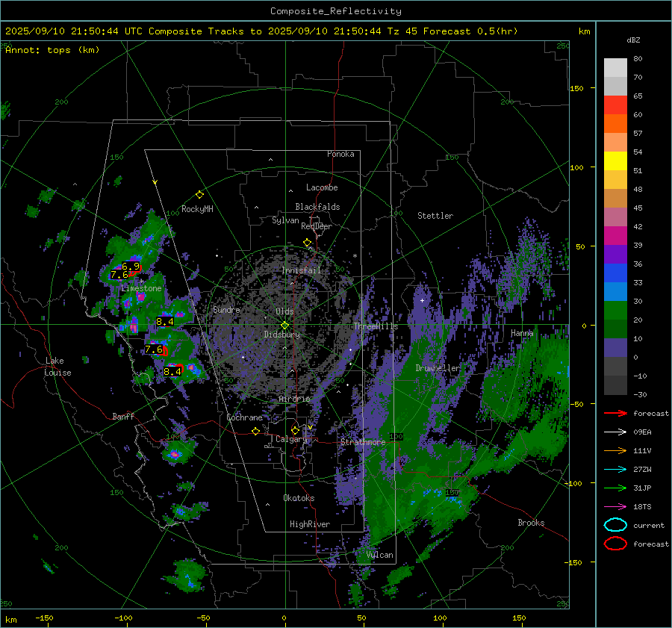672x628 pixels.
Task: Click the 7.6 storm label above Limestone
Action: tap(119, 275)
